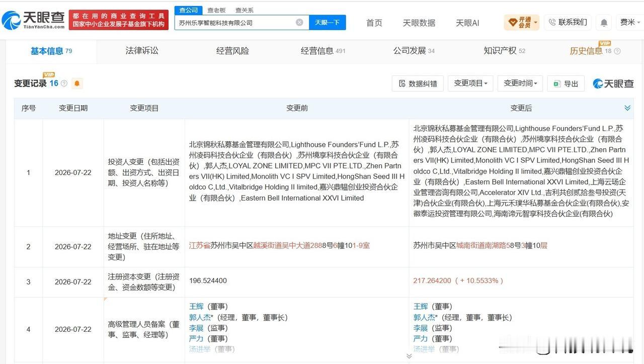Click the 投资人变更 item in row 1
Image resolution: width=644 pixels, height=364 pixels.
click(144, 172)
